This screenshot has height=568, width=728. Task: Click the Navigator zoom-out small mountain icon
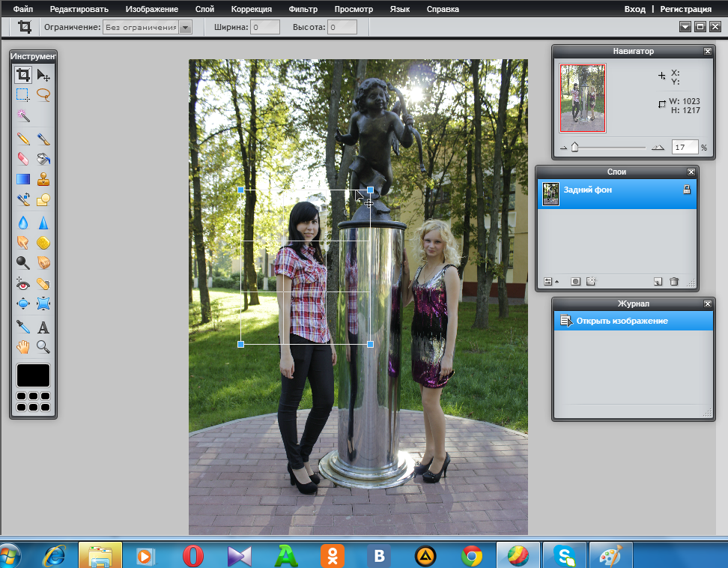coord(564,148)
